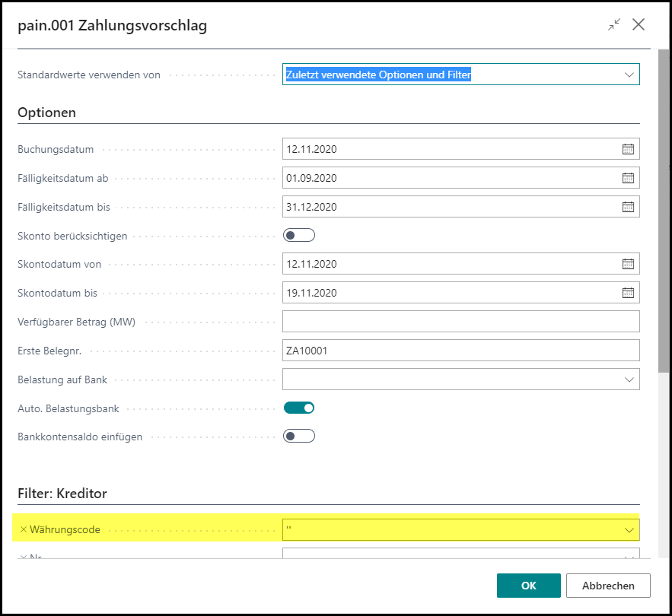Cancel the dialog with Abbrechen
The width and height of the screenshot is (672, 616).
[x=608, y=586]
